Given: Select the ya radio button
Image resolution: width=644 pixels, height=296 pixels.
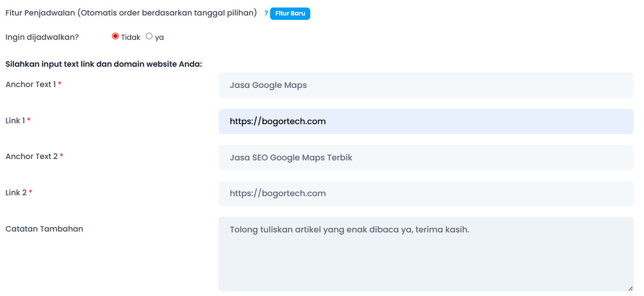Looking at the screenshot, I should click(149, 37).
